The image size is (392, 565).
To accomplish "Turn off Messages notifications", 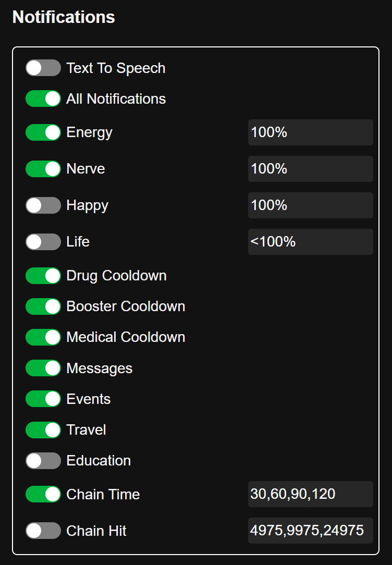I will [x=43, y=368].
